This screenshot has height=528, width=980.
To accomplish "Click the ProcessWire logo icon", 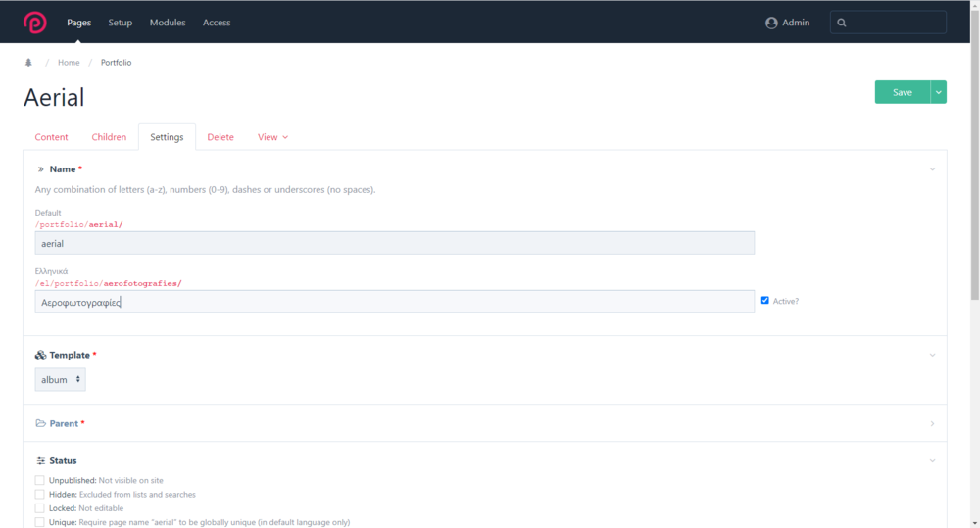I will pyautogui.click(x=35, y=22).
